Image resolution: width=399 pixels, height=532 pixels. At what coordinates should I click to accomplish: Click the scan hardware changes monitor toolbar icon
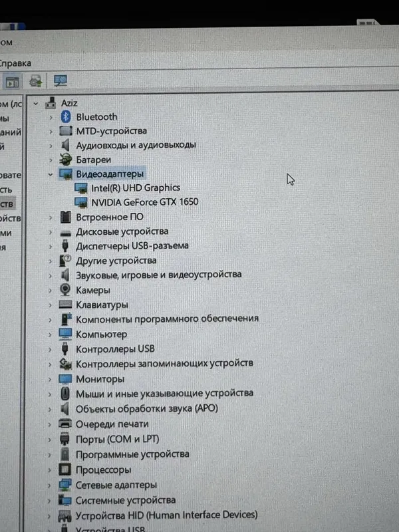pyautogui.click(x=61, y=81)
